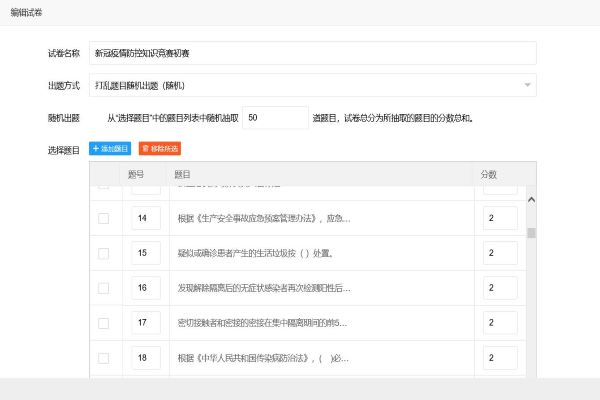The width and height of the screenshot is (600, 400).
Task: Check the box for question 16
Action: point(103,288)
